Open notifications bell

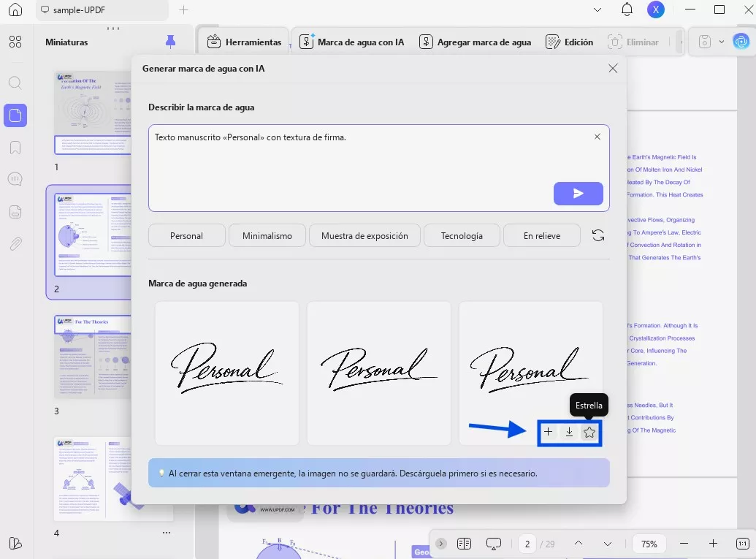tap(627, 9)
